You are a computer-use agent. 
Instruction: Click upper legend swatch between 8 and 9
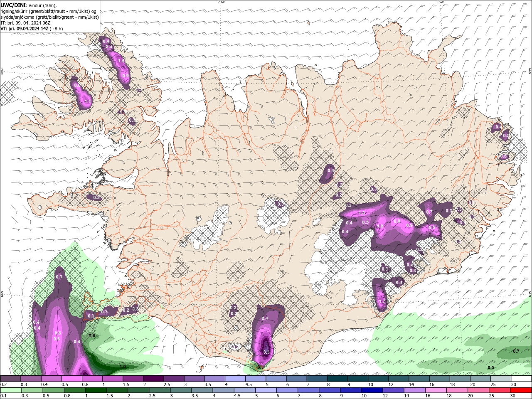[337, 379]
